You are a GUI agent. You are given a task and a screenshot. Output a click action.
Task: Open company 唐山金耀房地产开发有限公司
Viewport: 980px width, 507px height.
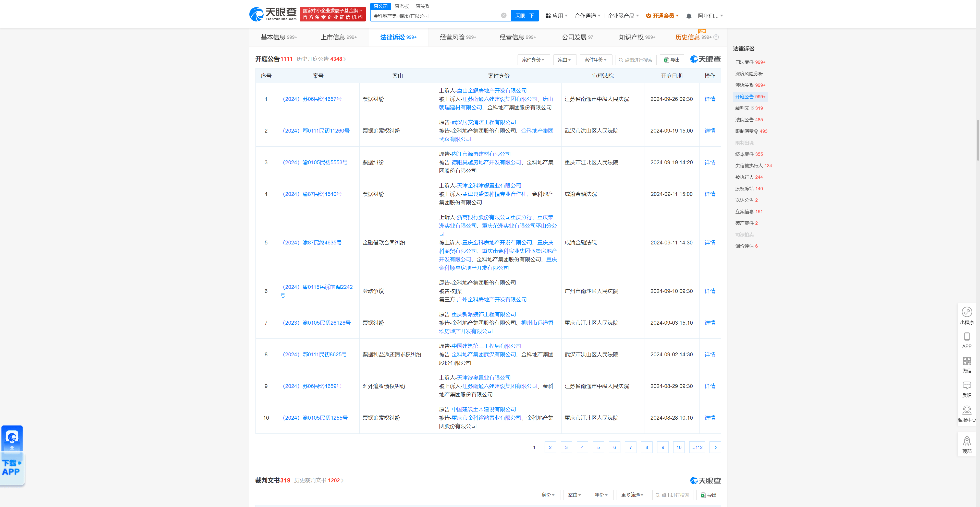point(492,91)
